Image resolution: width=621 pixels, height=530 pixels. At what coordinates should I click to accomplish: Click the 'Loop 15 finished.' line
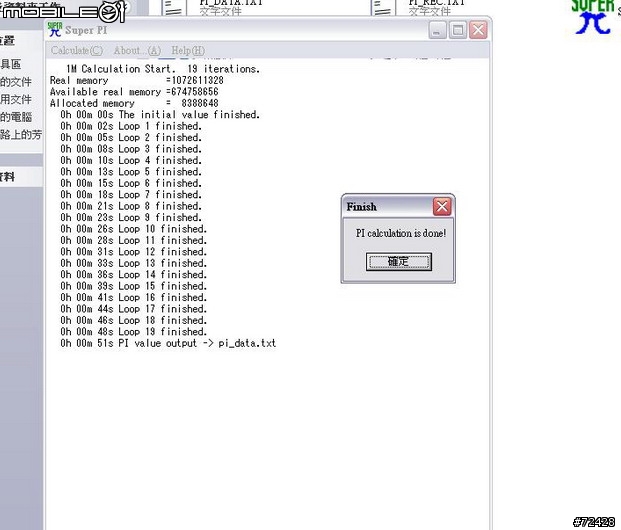pyautogui.click(x=133, y=286)
